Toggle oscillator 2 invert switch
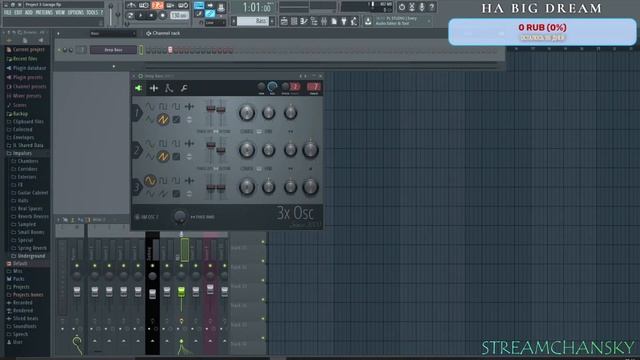 click(x=189, y=157)
